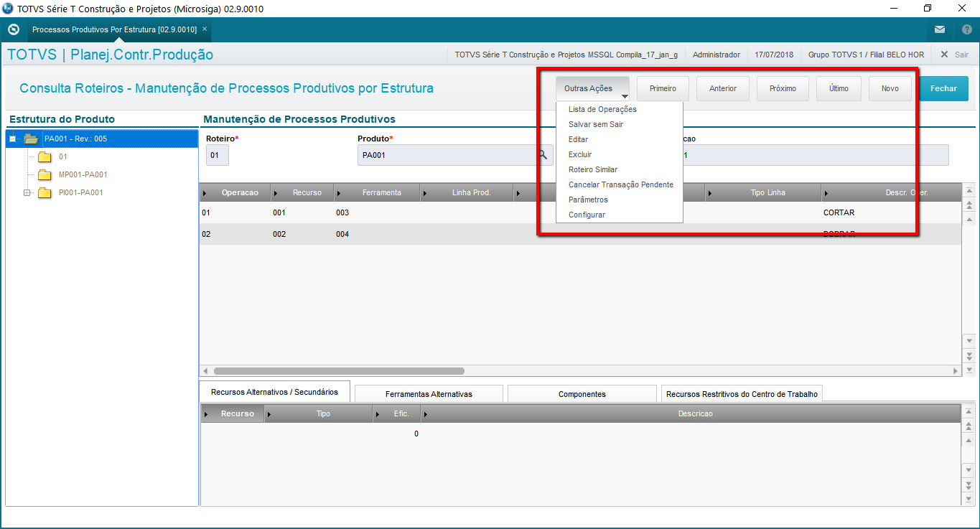Click the arrow icon on the Operacao column header
Viewport: 980px width, 529px height.
pos(205,193)
